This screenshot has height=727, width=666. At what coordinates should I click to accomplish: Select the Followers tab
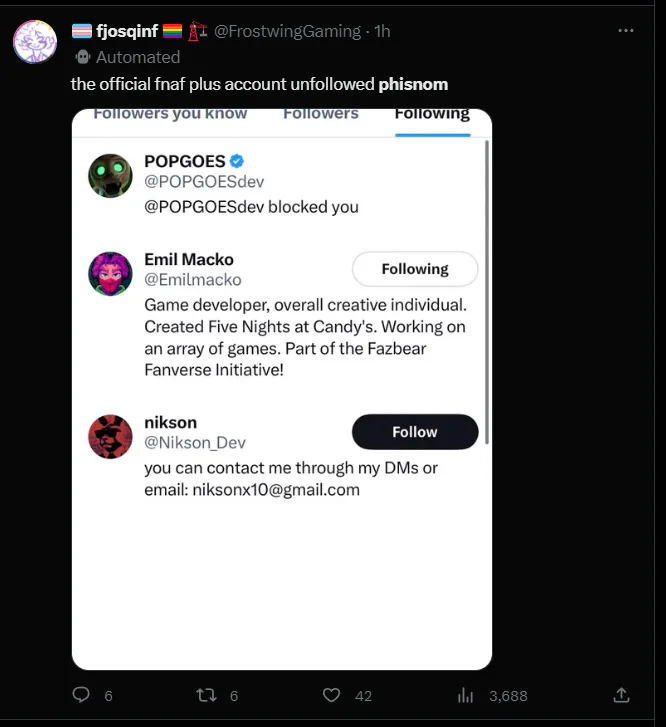[321, 114]
